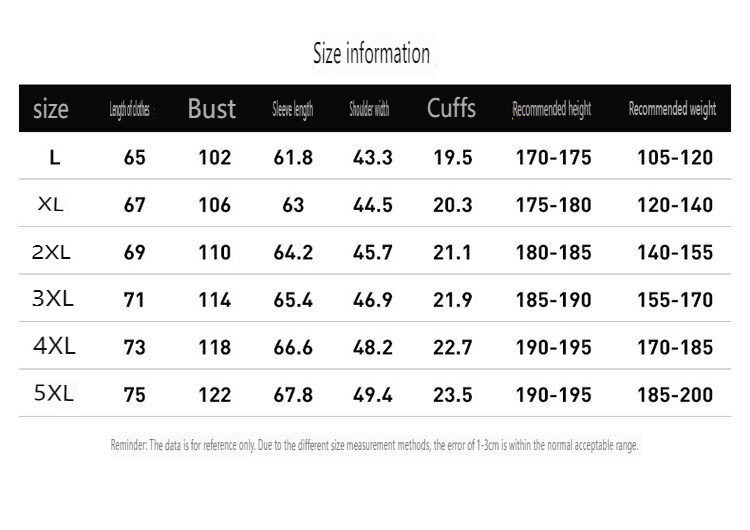Click the recommended height 180-185 cell
The width and height of the screenshot is (750, 530).
[x=553, y=253]
